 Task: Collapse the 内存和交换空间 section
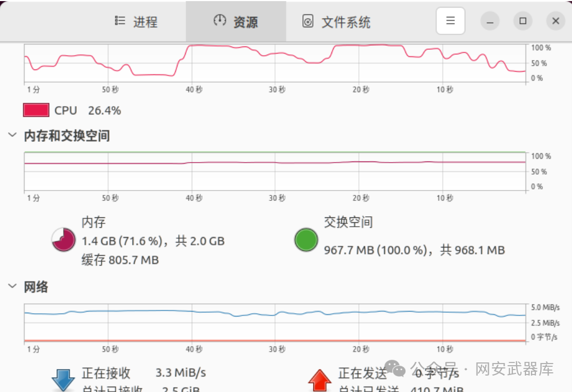(13, 135)
